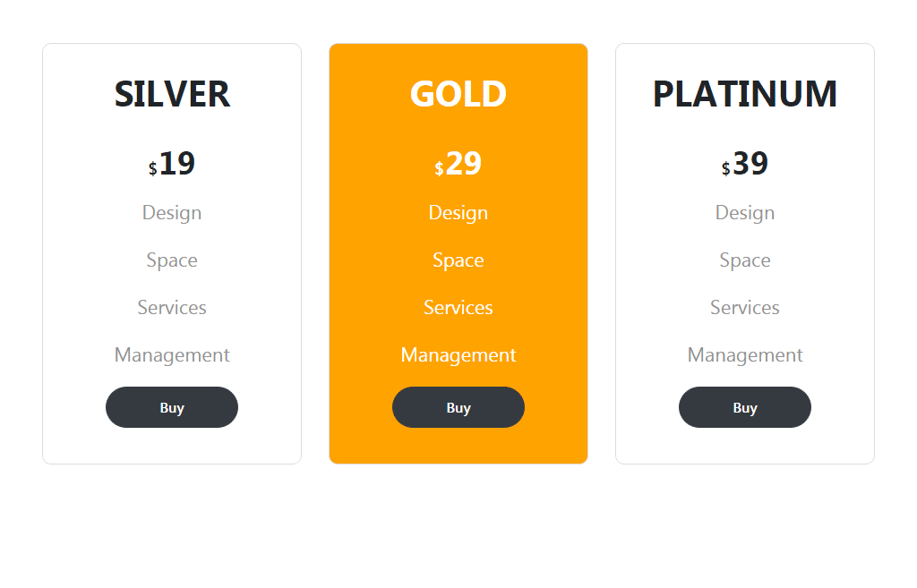Click Design in the Silver plan
Viewport: 917px width, 588px height.
172,212
